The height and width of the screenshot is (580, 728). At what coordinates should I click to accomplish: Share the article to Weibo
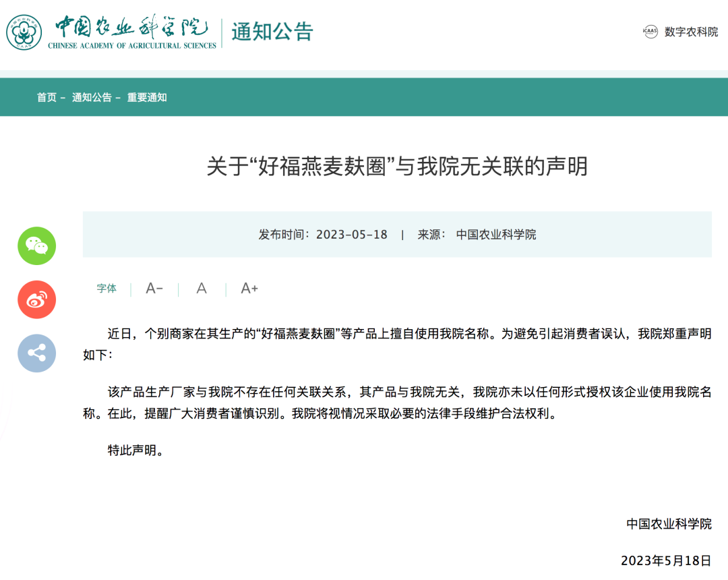coord(36,299)
